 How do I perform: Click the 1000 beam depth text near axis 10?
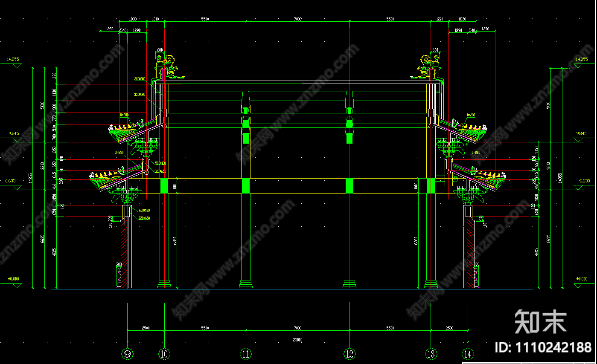(175, 186)
